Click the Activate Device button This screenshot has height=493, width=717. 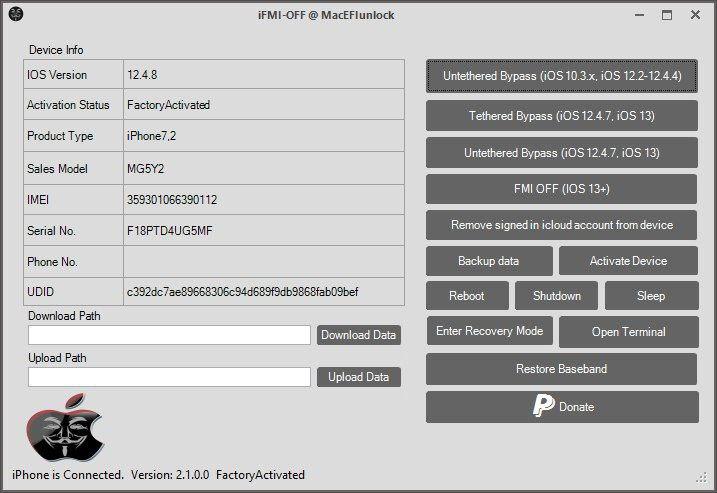628,261
